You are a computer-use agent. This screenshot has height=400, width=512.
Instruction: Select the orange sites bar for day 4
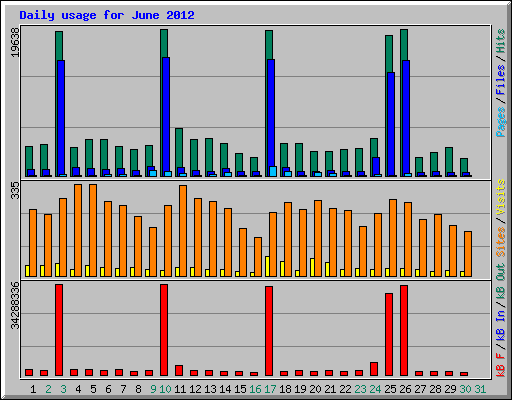(78, 230)
